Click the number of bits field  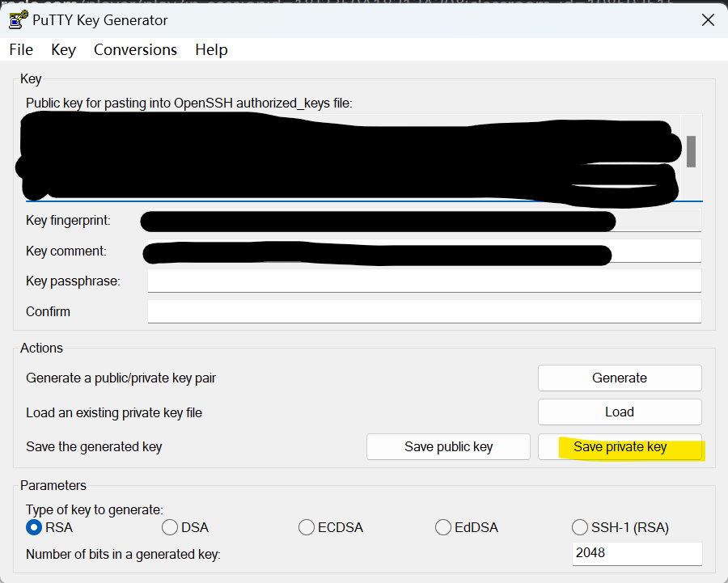pos(637,553)
